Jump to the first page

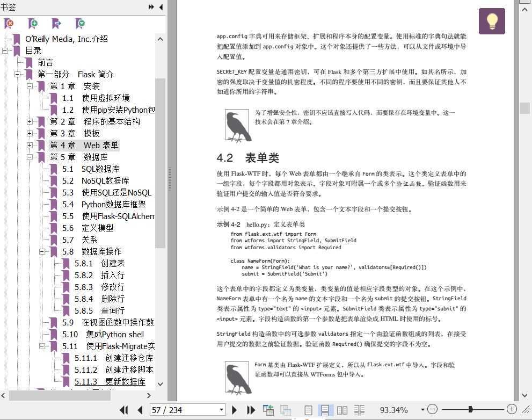coord(124,410)
